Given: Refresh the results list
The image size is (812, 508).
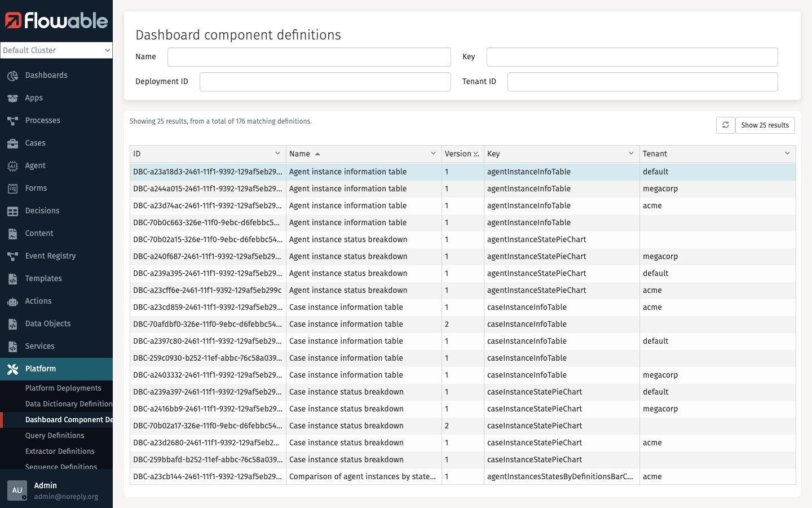Looking at the screenshot, I should 726,125.
